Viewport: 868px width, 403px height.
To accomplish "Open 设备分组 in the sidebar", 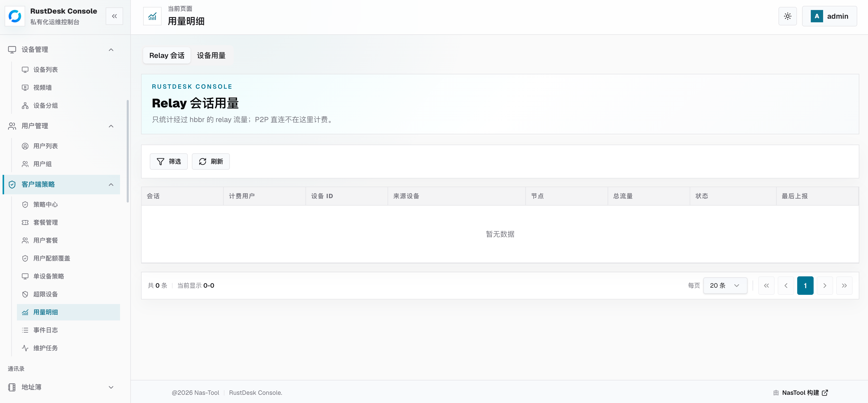I will (x=68, y=105).
